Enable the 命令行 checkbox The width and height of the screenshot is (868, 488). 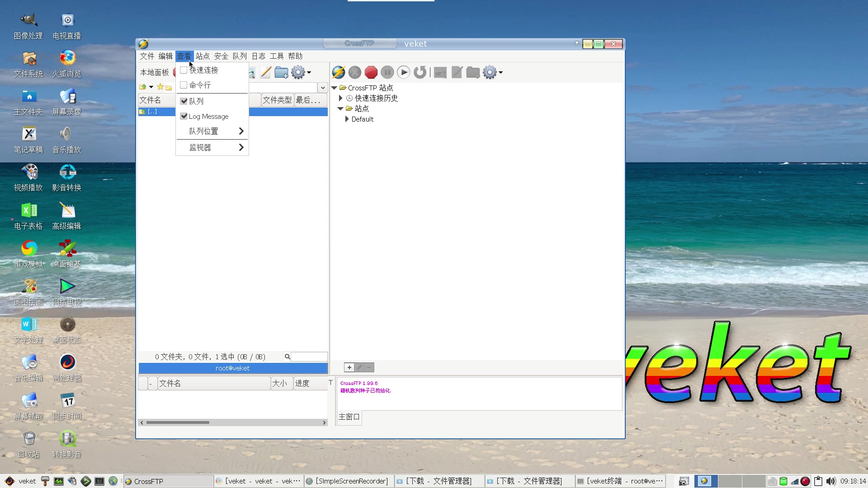pos(184,85)
